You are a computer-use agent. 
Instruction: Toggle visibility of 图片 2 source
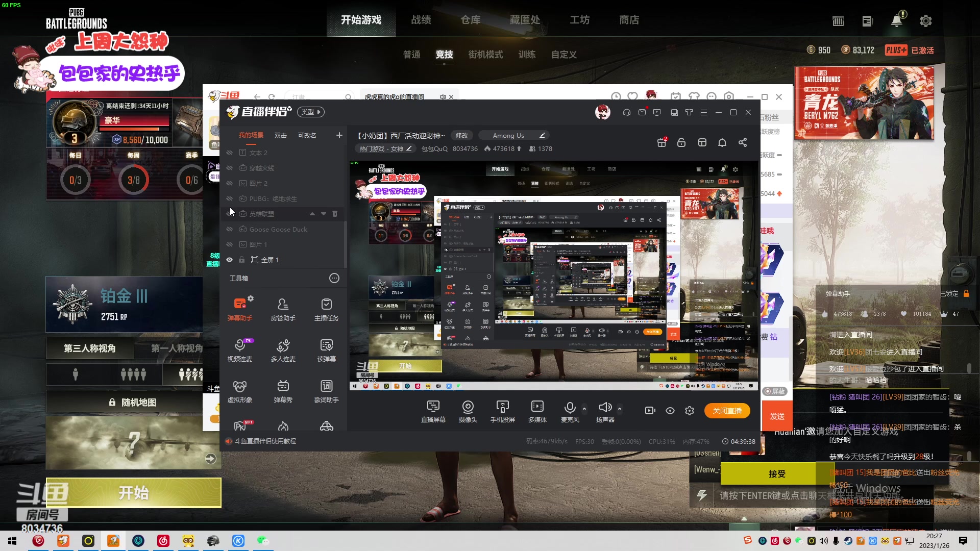[x=230, y=183]
